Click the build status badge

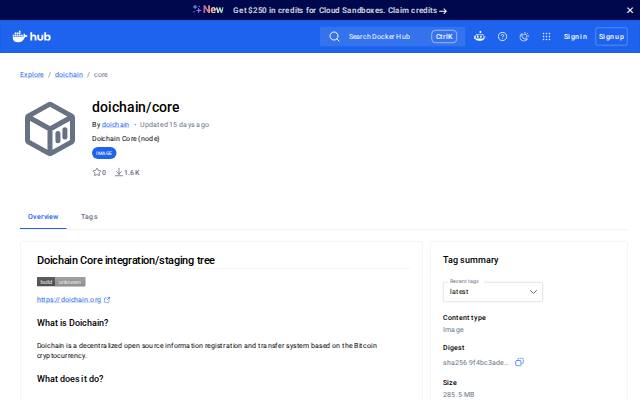[61, 282]
